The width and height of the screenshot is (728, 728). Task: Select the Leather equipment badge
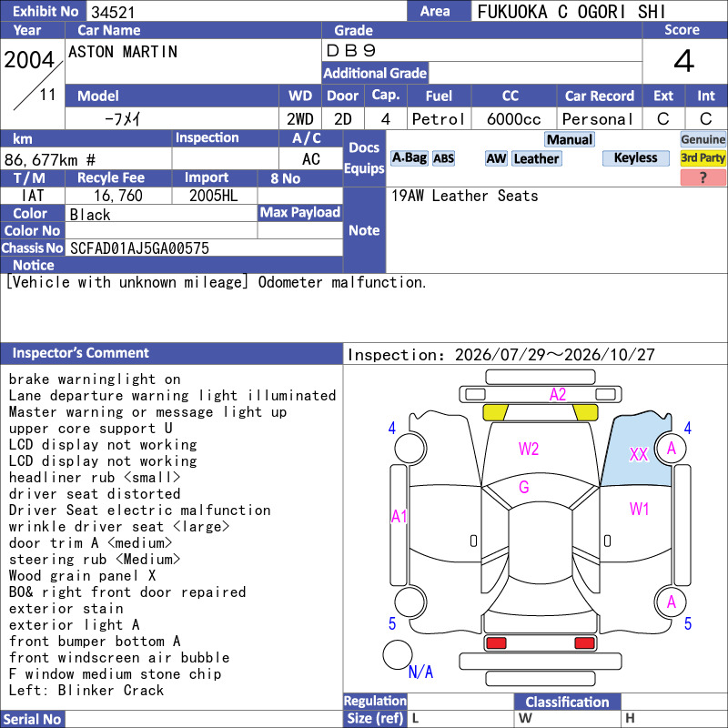point(536,158)
